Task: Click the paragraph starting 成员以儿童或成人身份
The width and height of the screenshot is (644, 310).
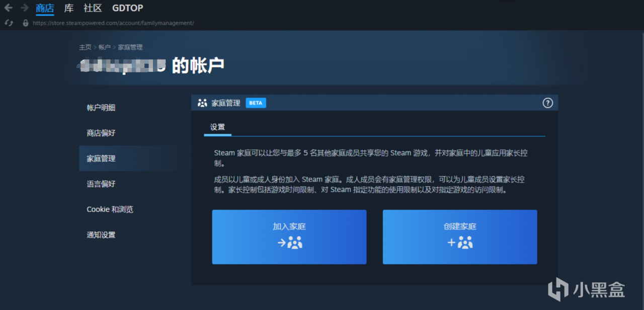Action: (369, 185)
